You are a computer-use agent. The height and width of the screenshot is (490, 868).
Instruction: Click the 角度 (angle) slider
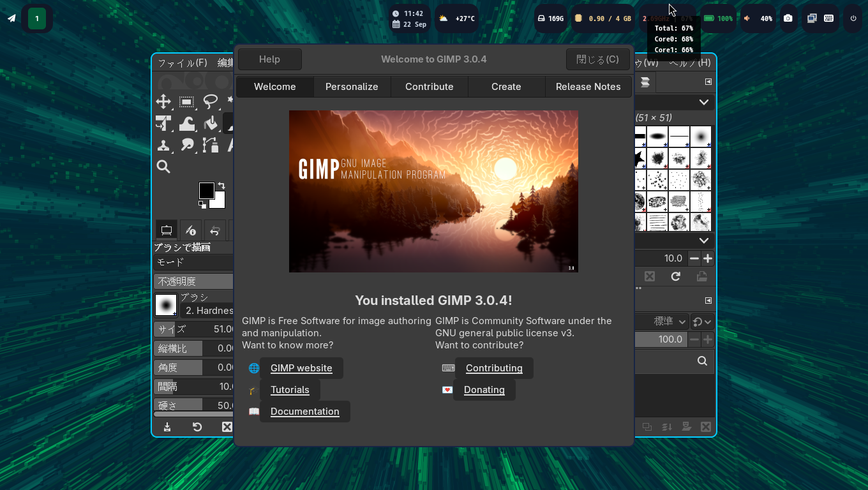click(194, 367)
